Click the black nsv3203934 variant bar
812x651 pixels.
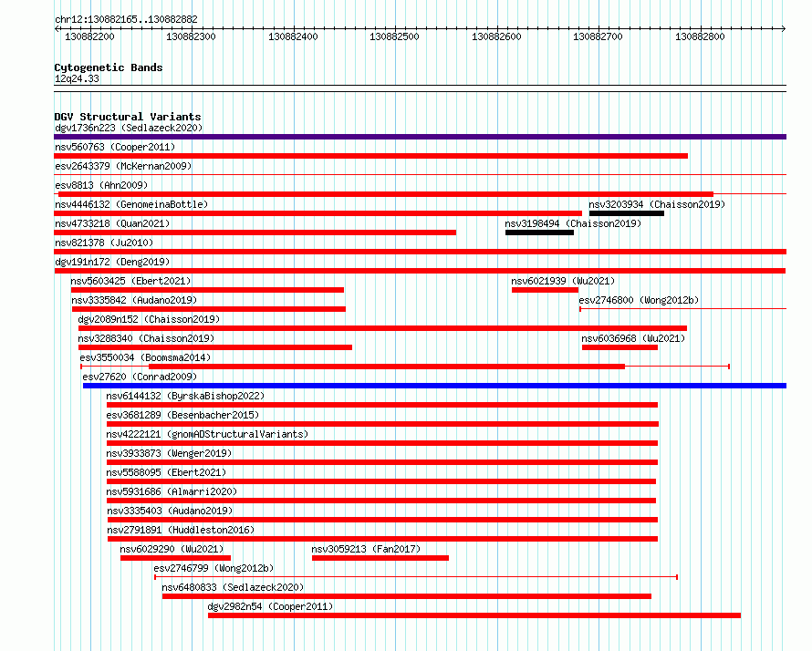pyautogui.click(x=627, y=213)
